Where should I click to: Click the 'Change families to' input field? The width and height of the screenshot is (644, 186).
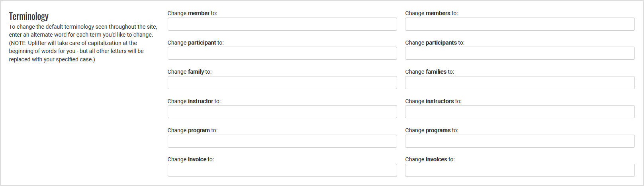tap(520, 83)
